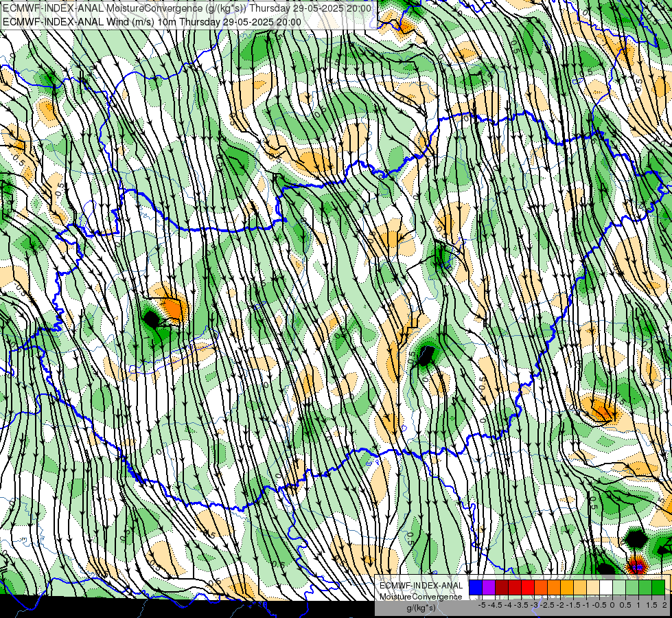Click the MoistureConvergence label in the legend
Screen dimensions: 672x618
[x=421, y=597]
